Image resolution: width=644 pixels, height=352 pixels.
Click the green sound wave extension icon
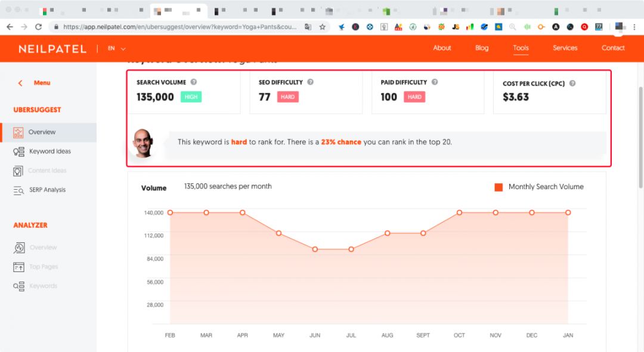click(x=527, y=27)
